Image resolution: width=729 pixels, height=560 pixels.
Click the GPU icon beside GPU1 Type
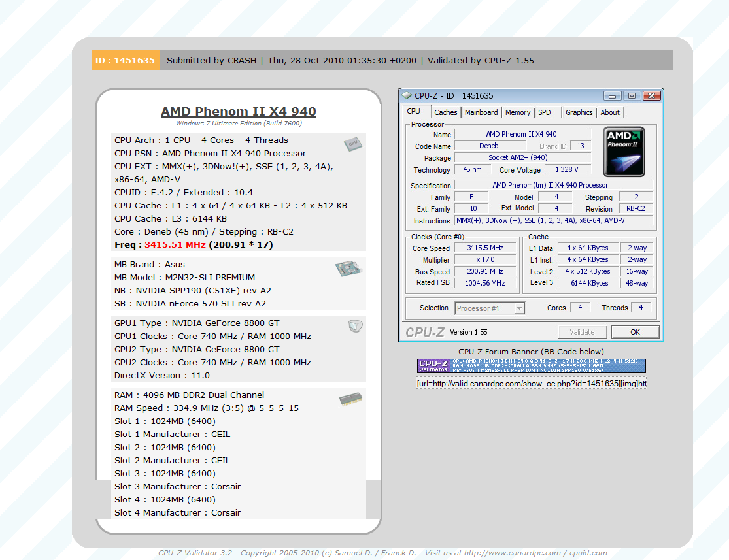(355, 326)
